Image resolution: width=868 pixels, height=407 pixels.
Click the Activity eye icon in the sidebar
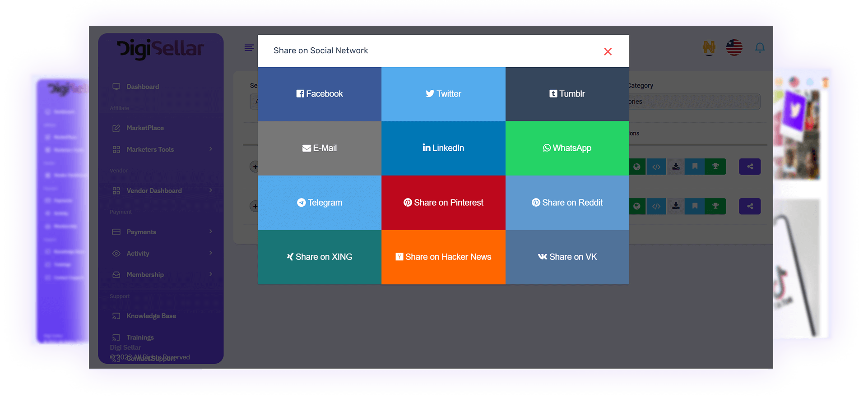click(116, 254)
